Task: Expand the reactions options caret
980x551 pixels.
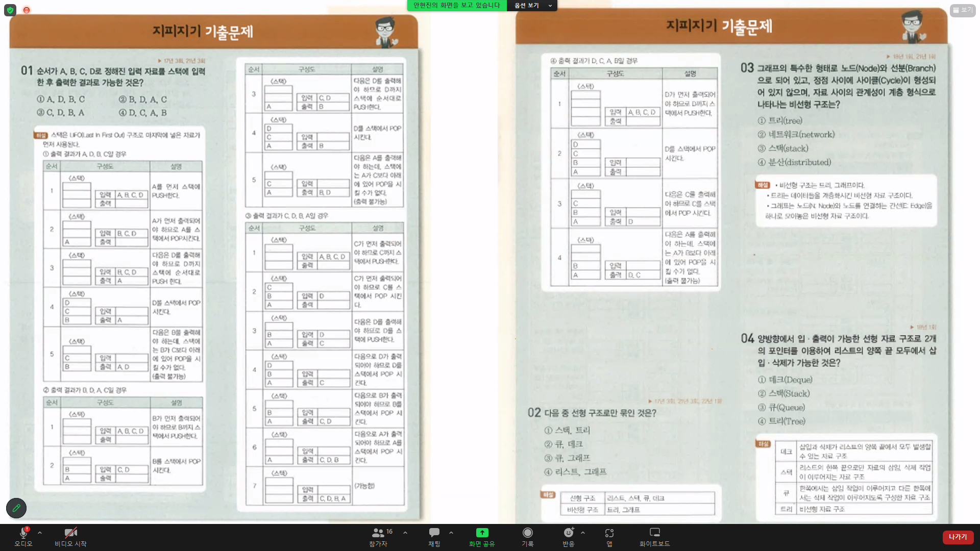Action: coord(583,532)
